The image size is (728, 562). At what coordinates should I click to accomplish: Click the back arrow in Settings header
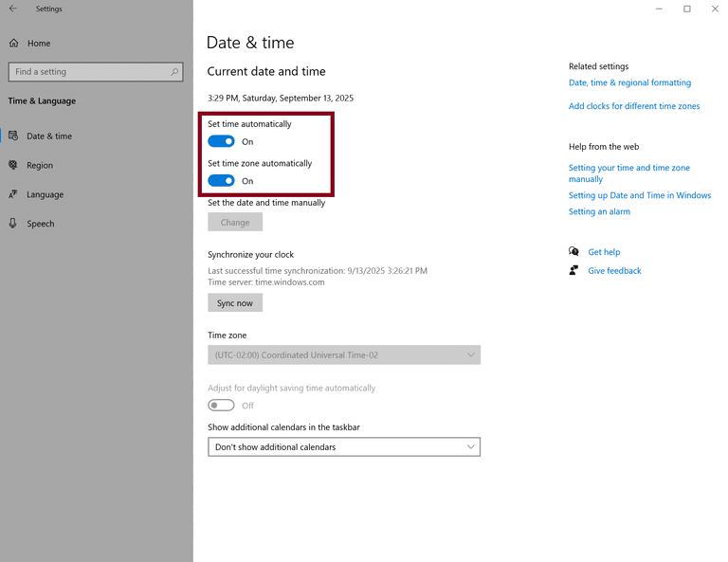point(13,9)
